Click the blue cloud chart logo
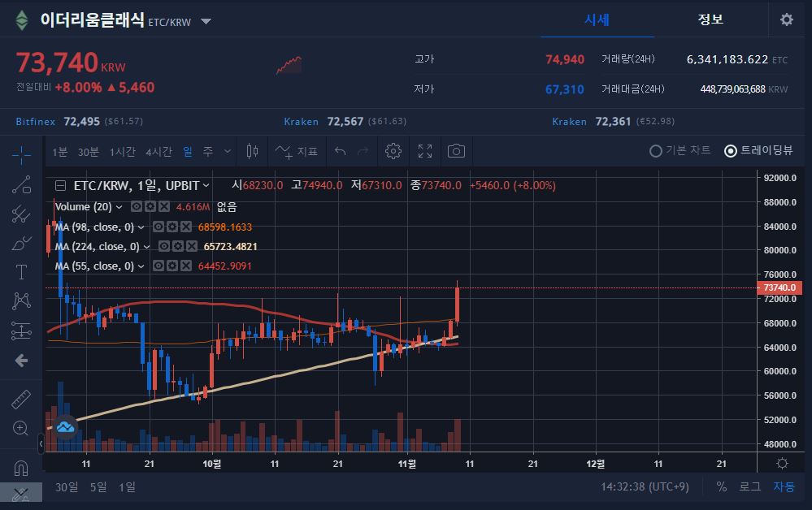 [x=65, y=427]
